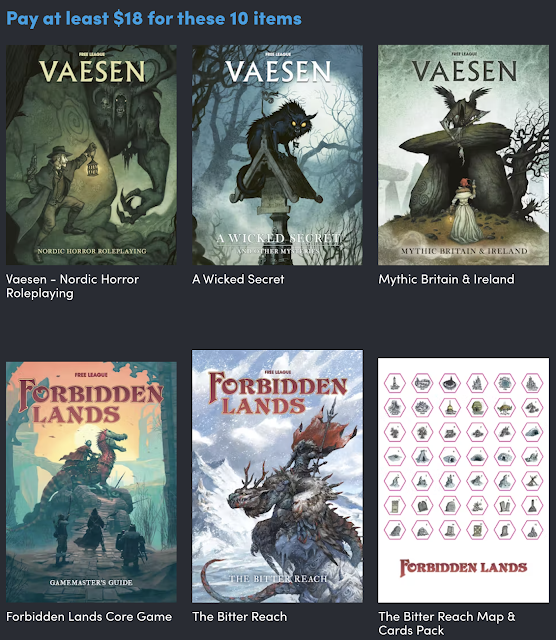This screenshot has height=640, width=556.
Task: Open the Bitter Reach Map & Cards Pack image
Action: pyautogui.click(x=463, y=480)
